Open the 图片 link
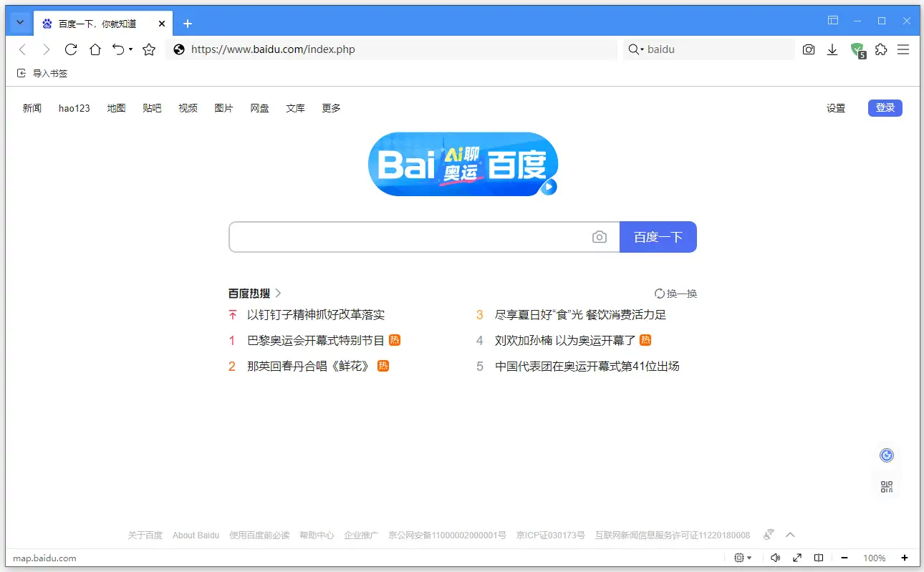 coord(224,108)
